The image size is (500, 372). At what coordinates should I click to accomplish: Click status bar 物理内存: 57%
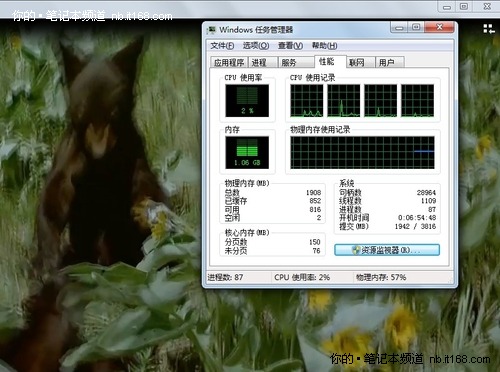(381, 277)
